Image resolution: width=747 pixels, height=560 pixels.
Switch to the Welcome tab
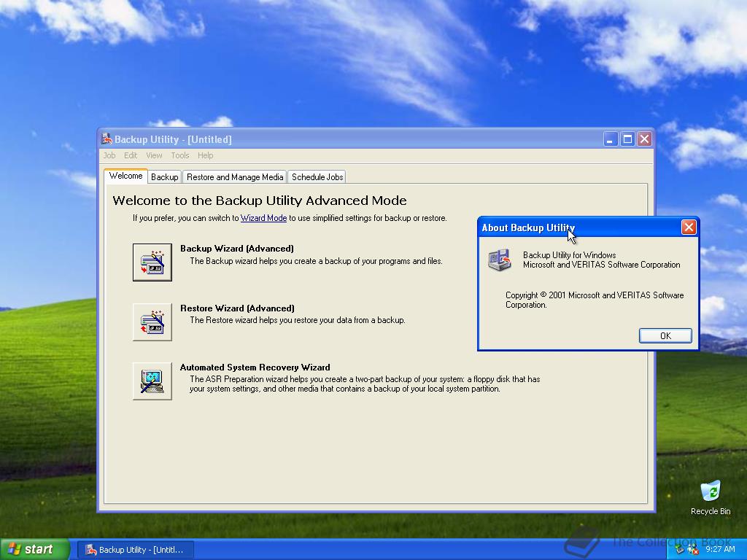pyautogui.click(x=125, y=176)
